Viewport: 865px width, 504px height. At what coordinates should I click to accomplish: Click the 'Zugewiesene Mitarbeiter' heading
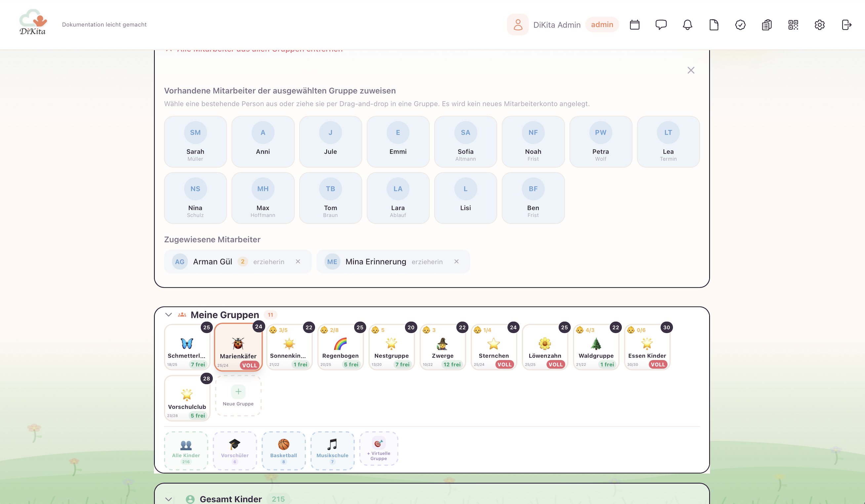click(212, 240)
